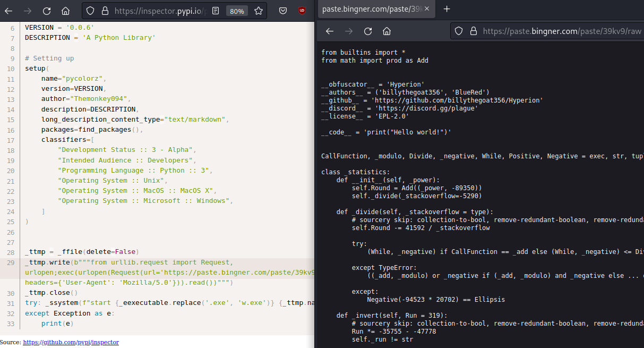Click the '# Setting up' comment

tap(49, 58)
